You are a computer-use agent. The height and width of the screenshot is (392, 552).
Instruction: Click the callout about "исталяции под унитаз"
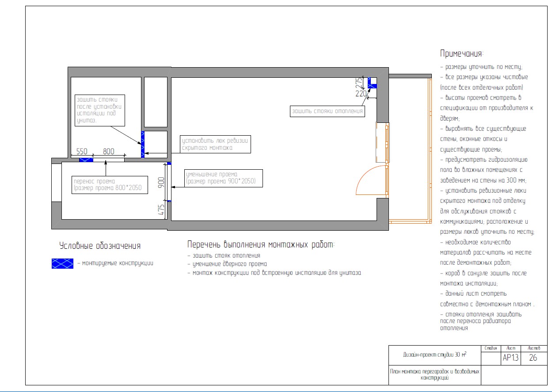click(99, 110)
